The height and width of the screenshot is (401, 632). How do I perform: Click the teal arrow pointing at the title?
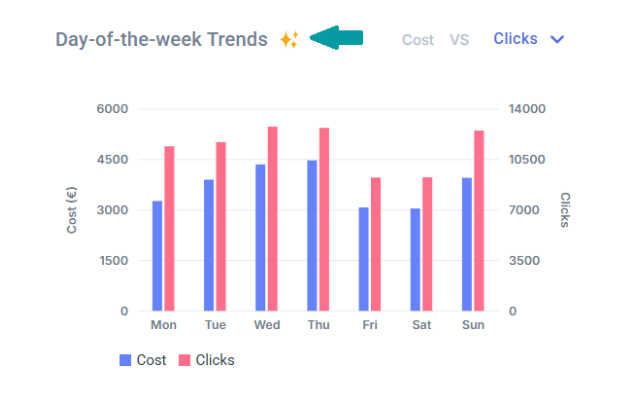336,38
